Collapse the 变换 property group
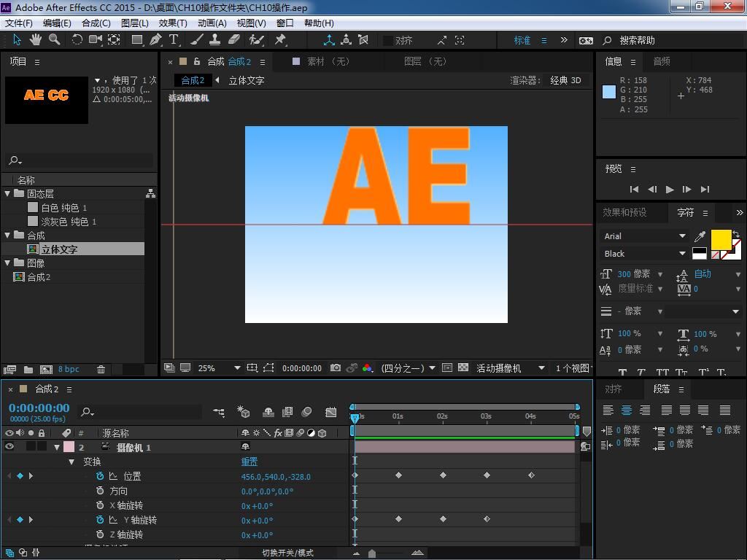Screen dimensions: 747x560 [x=71, y=462]
